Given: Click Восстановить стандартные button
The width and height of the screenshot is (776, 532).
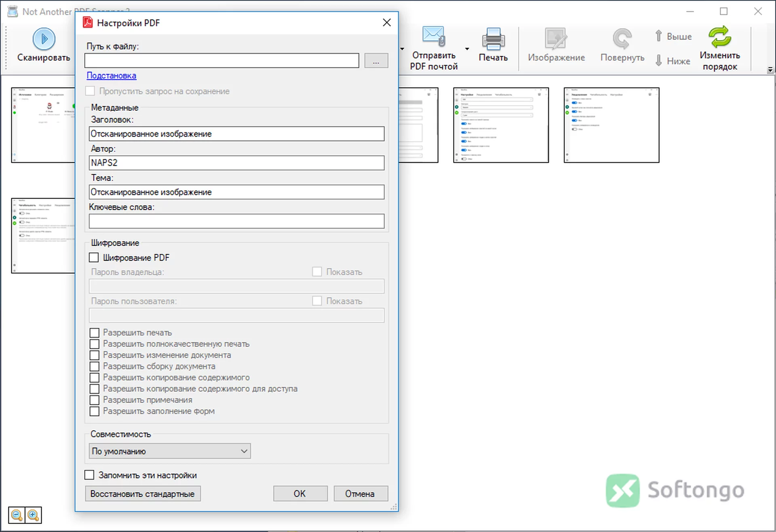Looking at the screenshot, I should click(x=143, y=494).
